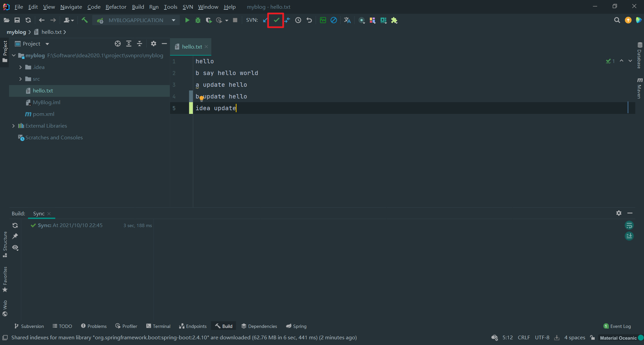
Task: Click the Build sync refresh icon
Action: coord(15,225)
